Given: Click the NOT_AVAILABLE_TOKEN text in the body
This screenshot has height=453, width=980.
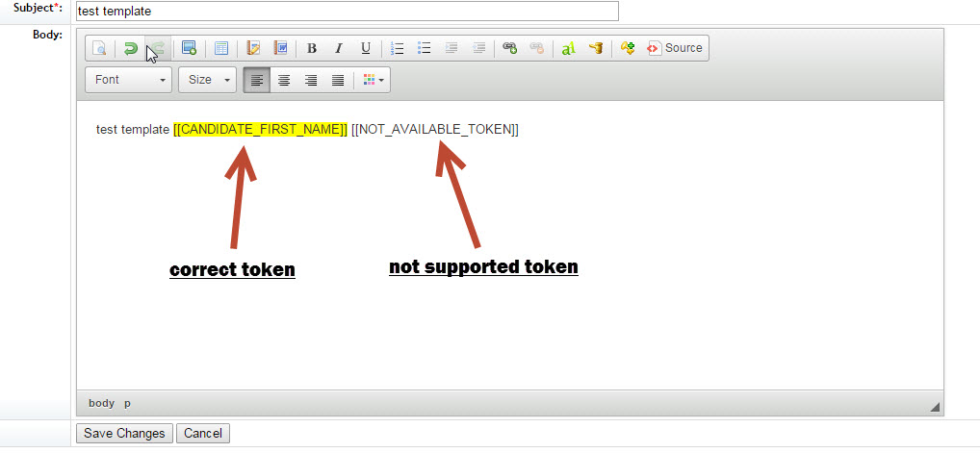Looking at the screenshot, I should (435, 129).
